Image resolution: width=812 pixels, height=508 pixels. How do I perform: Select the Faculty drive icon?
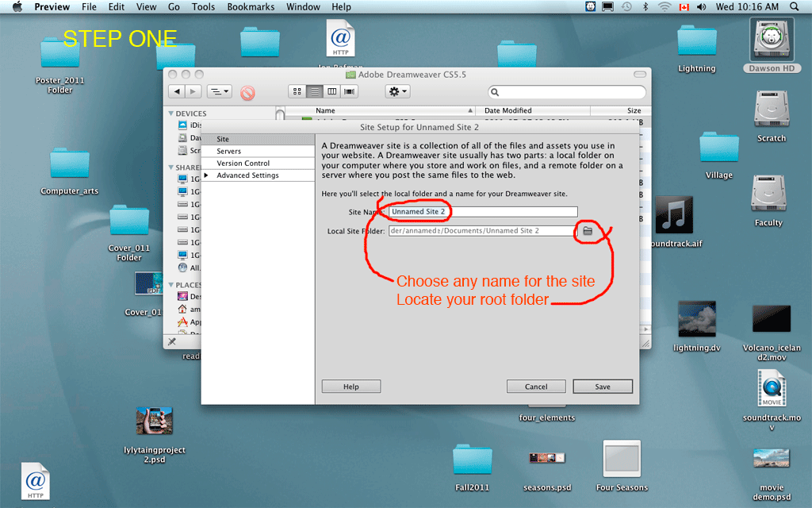[768, 194]
